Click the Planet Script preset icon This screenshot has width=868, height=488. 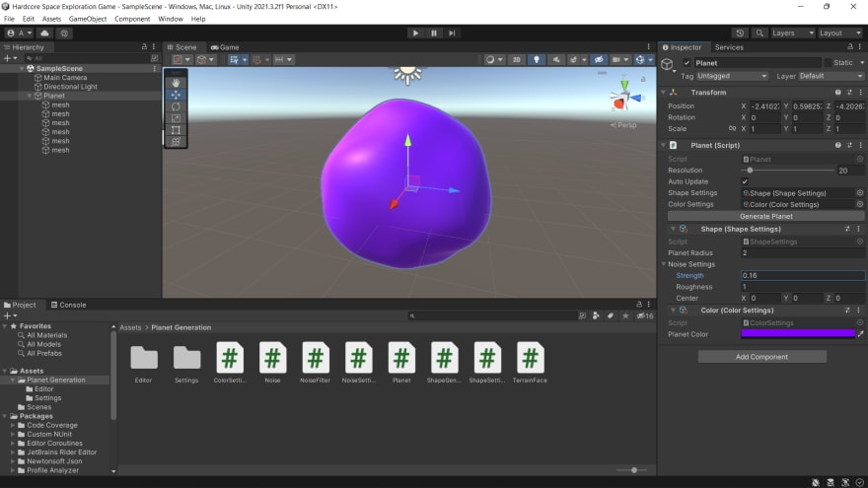[849, 145]
